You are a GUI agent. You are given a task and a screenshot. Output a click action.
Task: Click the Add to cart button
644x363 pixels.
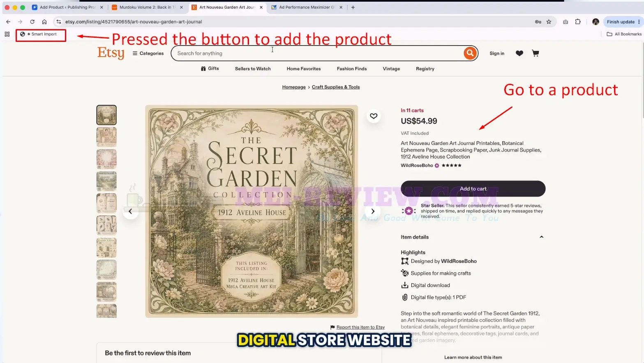point(473,188)
